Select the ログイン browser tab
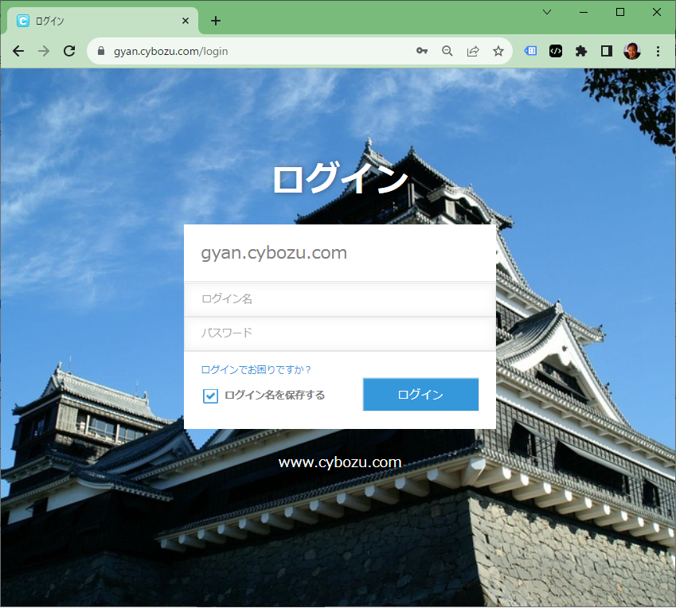Screen dimensions: 676x616 coord(103,21)
